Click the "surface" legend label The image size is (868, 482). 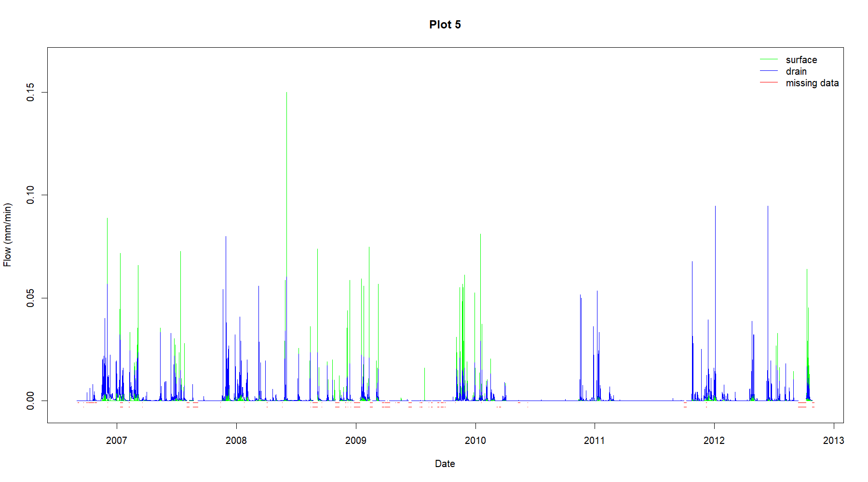pos(801,60)
